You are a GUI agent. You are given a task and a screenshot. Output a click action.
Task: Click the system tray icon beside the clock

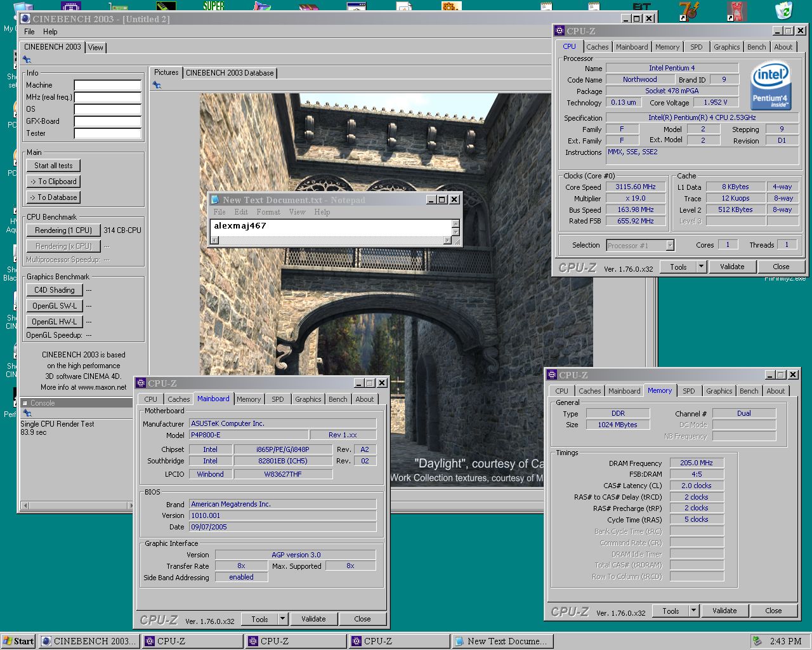[x=757, y=641]
